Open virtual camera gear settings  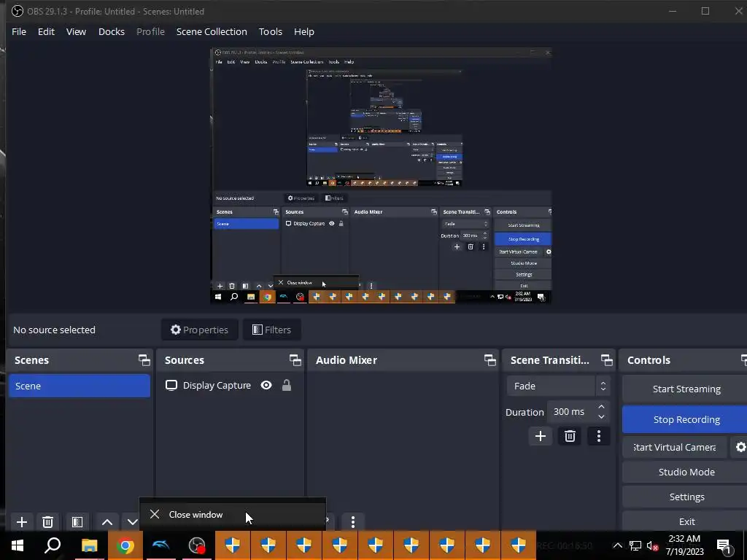pyautogui.click(x=740, y=447)
